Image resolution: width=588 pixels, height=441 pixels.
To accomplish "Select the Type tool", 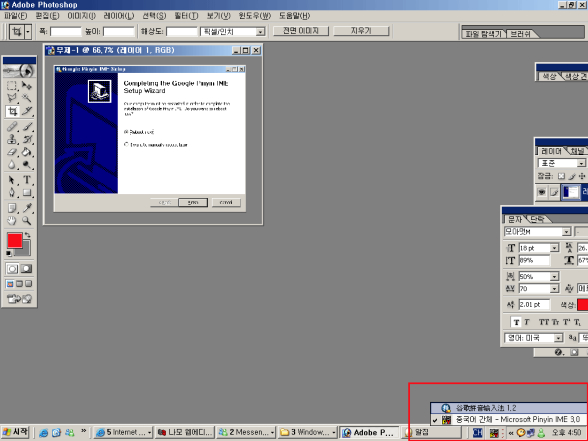I will 27,180.
